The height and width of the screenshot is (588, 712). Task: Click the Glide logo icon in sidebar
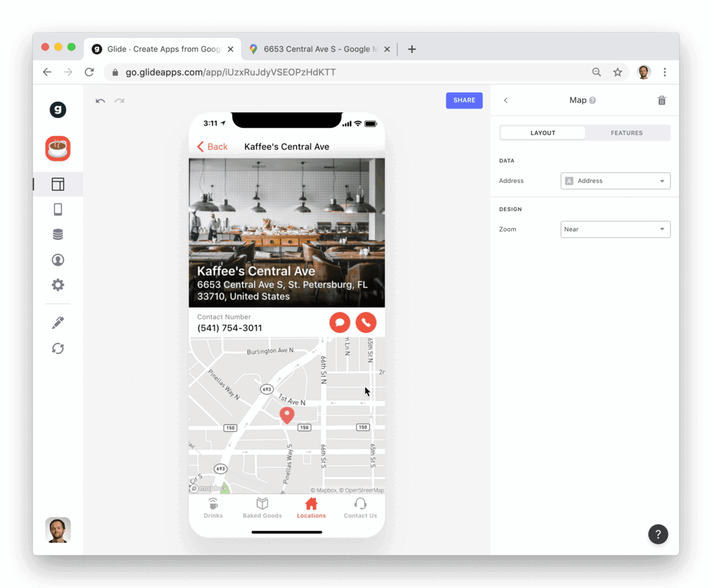point(58,110)
